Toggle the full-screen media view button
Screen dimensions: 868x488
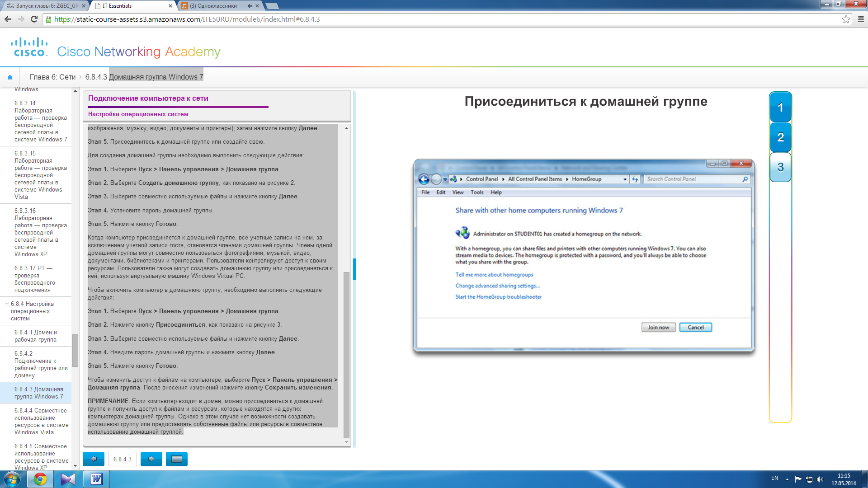pyautogui.click(x=177, y=459)
